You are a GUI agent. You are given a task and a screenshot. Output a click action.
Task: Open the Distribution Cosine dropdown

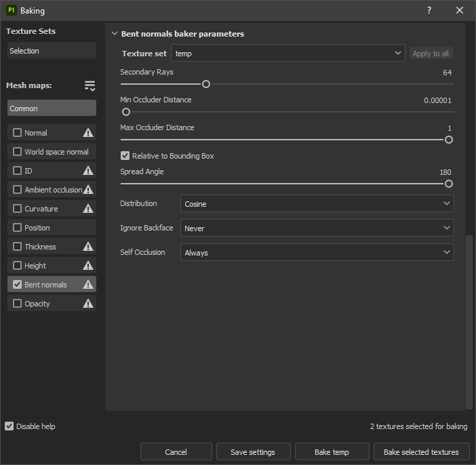pyautogui.click(x=317, y=203)
